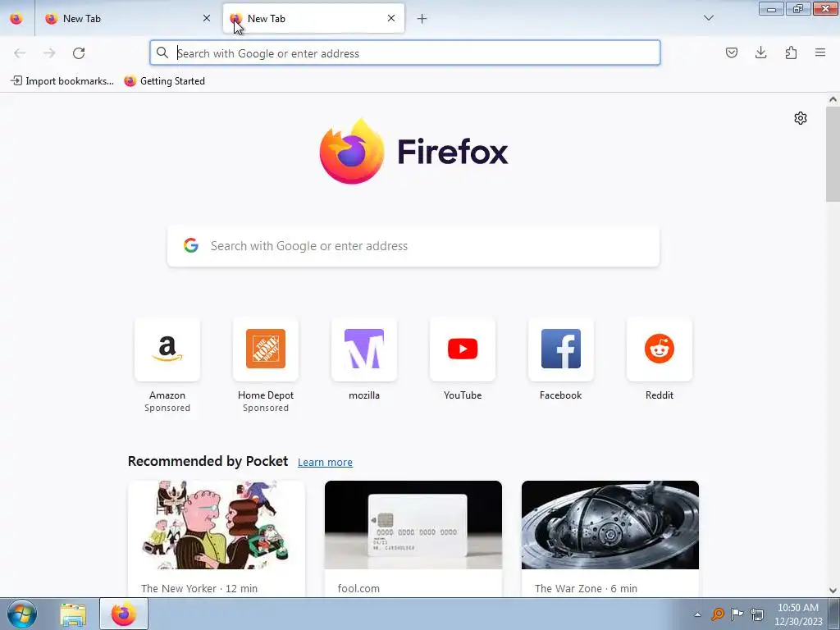840x630 pixels.
Task: Click the scrollbar down arrow
Action: [833, 591]
